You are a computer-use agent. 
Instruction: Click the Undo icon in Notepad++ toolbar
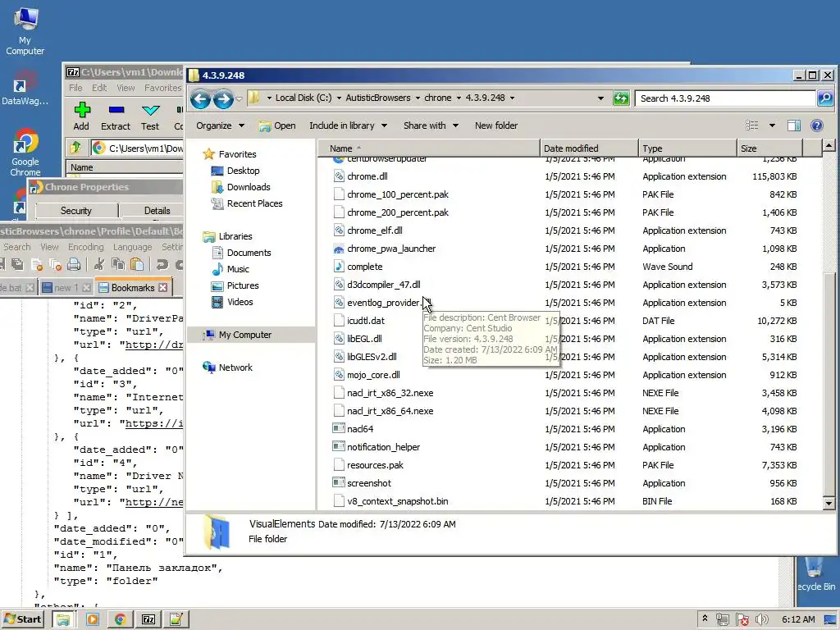[x=162, y=264]
